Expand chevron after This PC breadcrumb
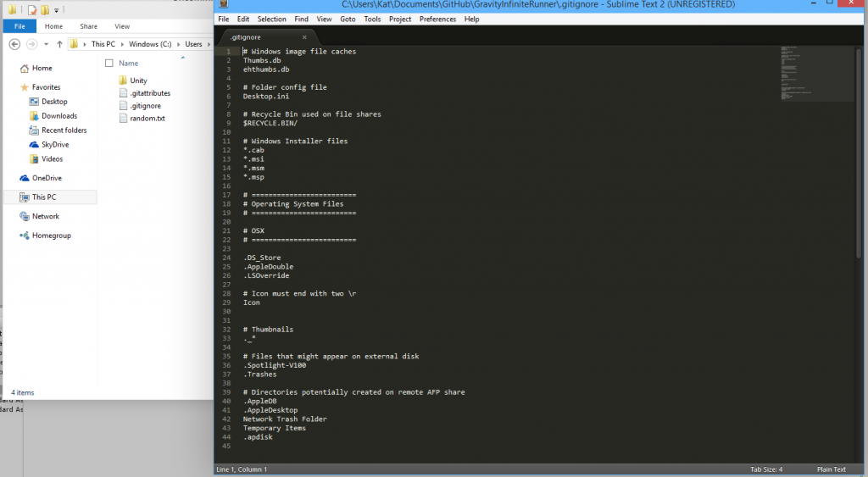868x477 pixels. point(122,44)
